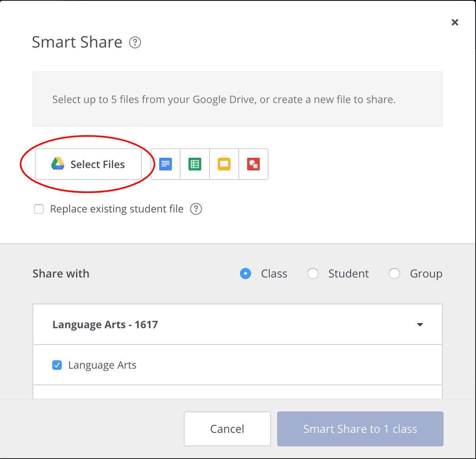Uncheck the Language Arts class checkbox

[57, 365]
